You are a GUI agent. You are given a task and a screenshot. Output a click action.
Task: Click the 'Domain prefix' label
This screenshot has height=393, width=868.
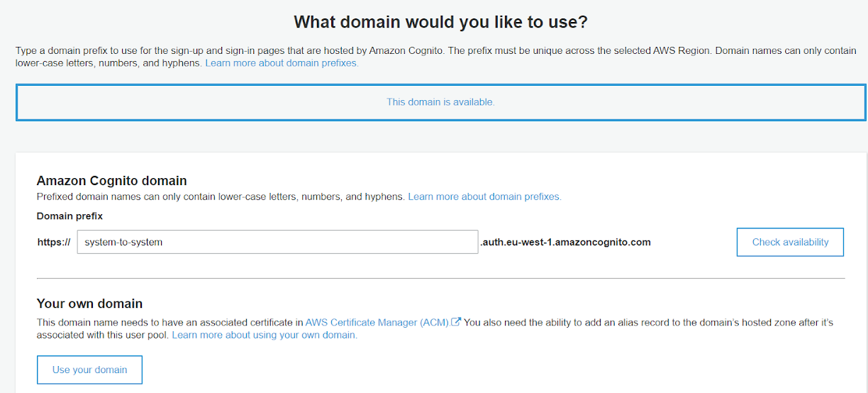pyautogui.click(x=69, y=216)
